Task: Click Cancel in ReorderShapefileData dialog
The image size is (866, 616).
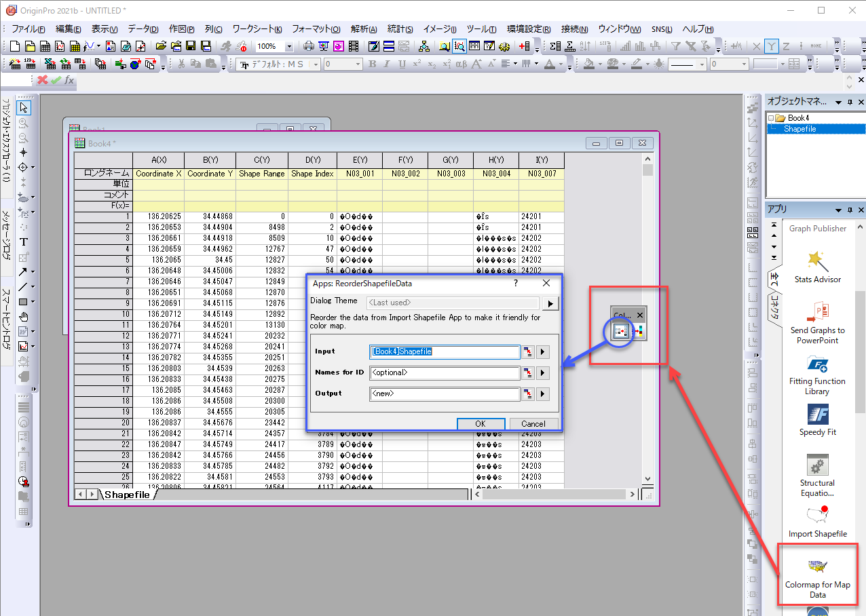Action: coord(533,423)
